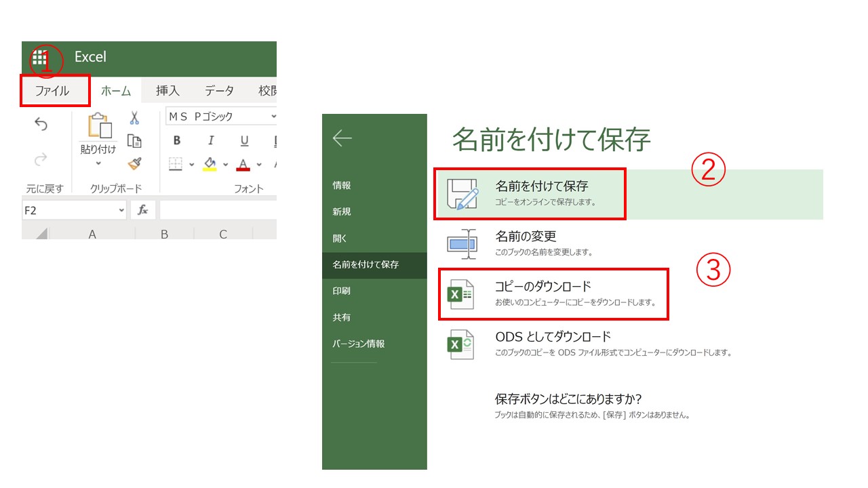Toggle bold formatting B

click(x=177, y=141)
